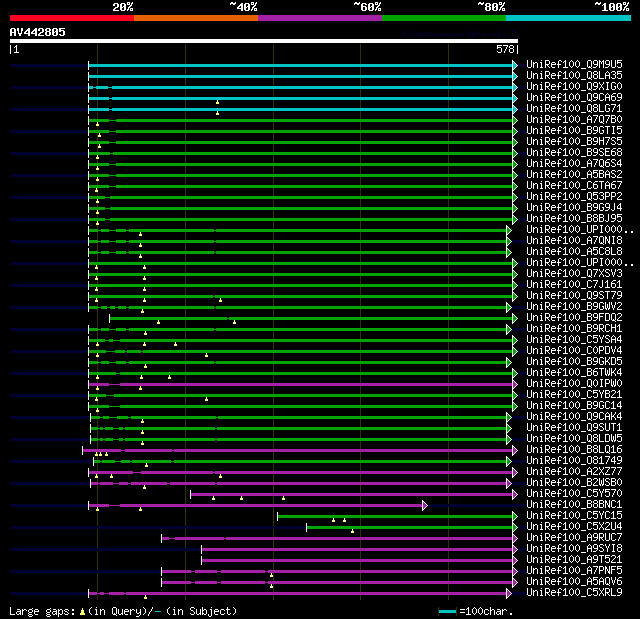Select the UniRef100_A2XZ77 label
640x619 pixels.
[x=574, y=472]
